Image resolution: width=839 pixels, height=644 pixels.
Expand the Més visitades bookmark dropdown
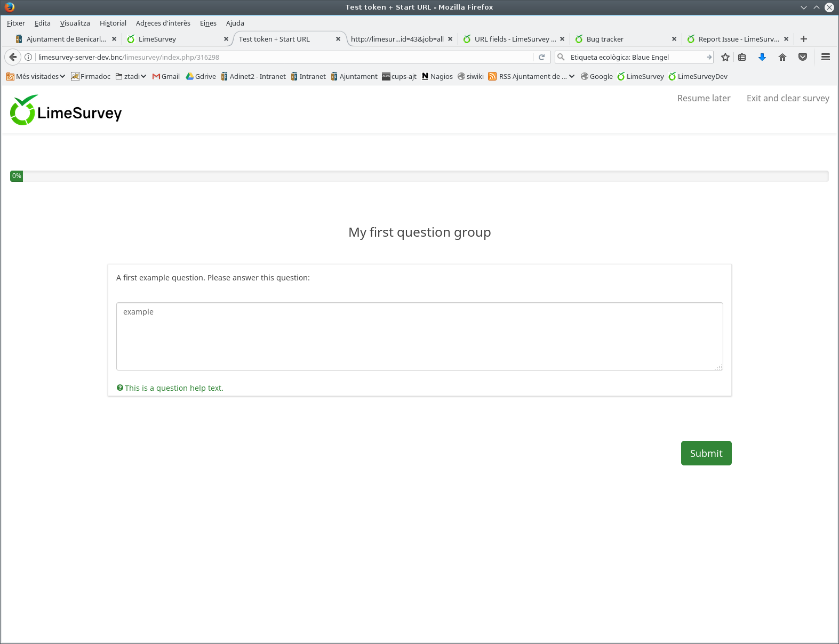click(x=36, y=76)
